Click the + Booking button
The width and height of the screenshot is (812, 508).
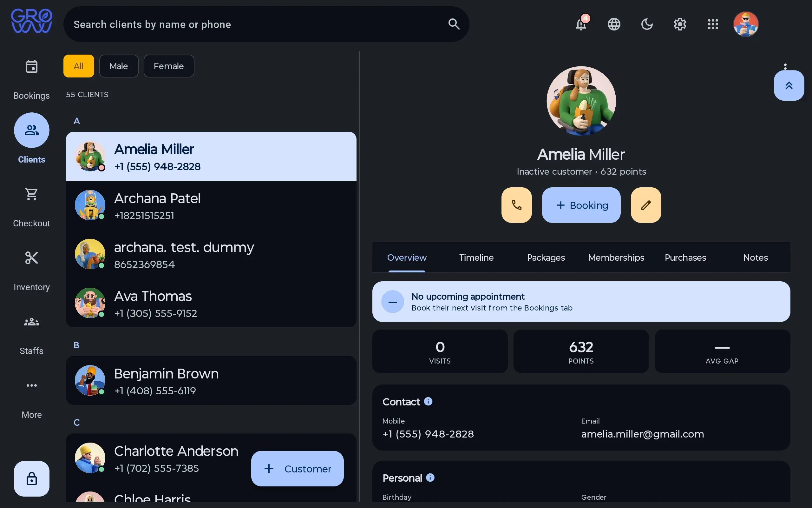coord(581,205)
